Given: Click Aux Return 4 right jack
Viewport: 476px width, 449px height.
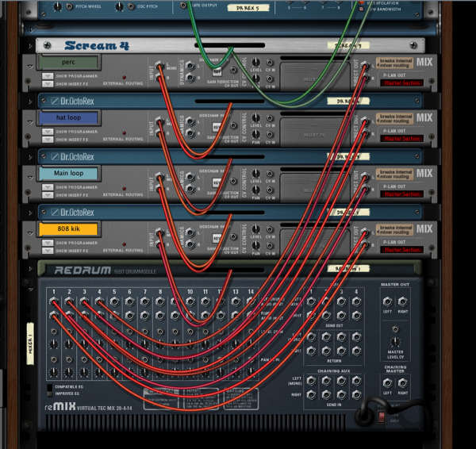Looking at the screenshot, I should pos(356,351).
